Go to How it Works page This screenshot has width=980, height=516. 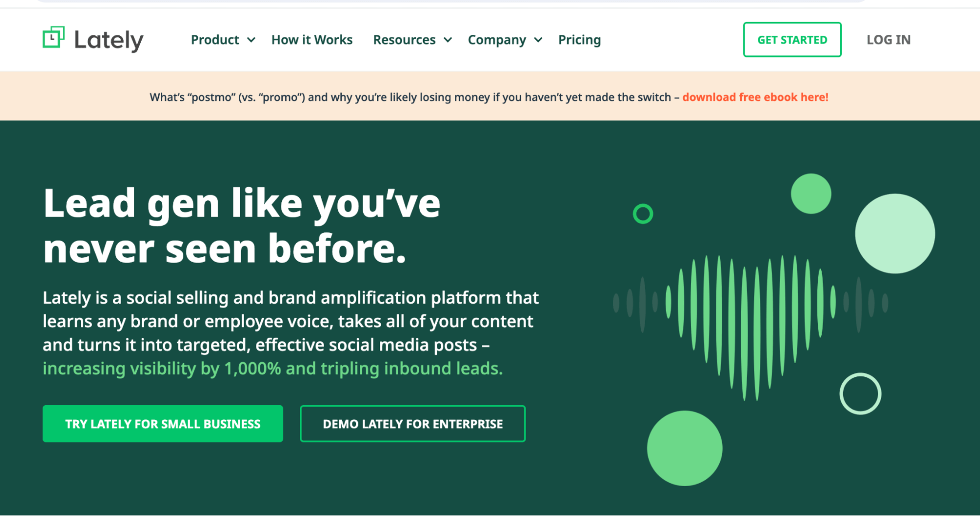(x=312, y=40)
